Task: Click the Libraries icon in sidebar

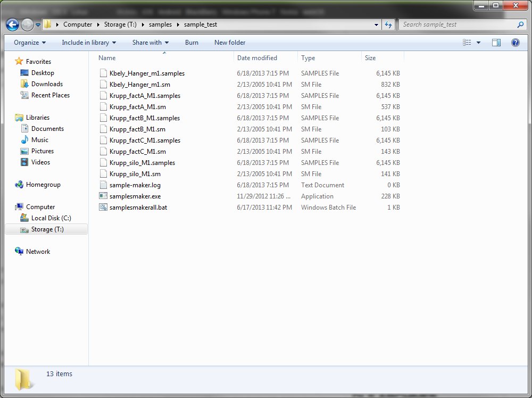Action: coord(19,118)
